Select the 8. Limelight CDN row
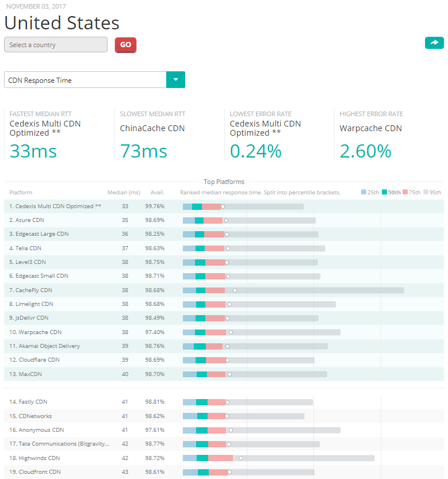Screen dimensions: 448x479 [224, 304]
